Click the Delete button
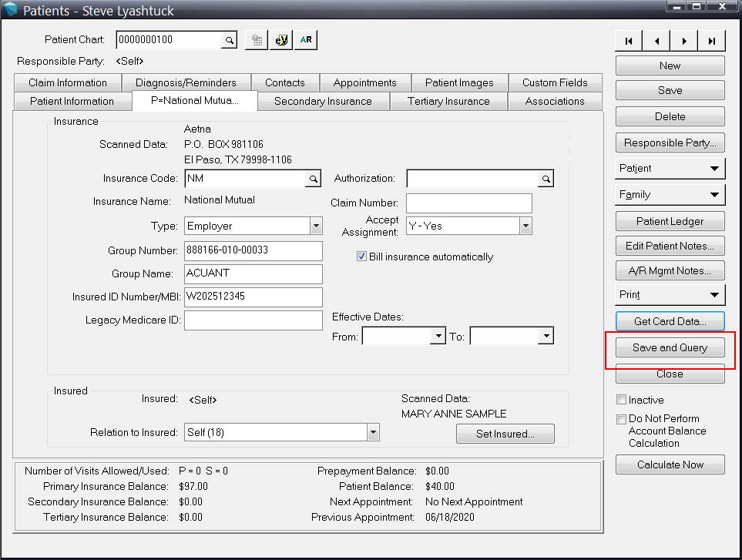Screen dimensions: 742x560 pos(670,116)
